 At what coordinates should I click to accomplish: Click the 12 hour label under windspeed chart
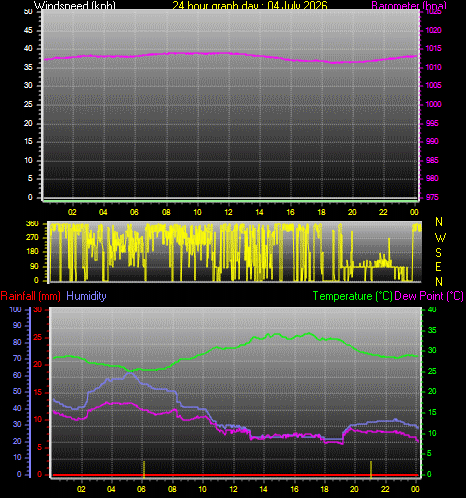click(x=228, y=212)
